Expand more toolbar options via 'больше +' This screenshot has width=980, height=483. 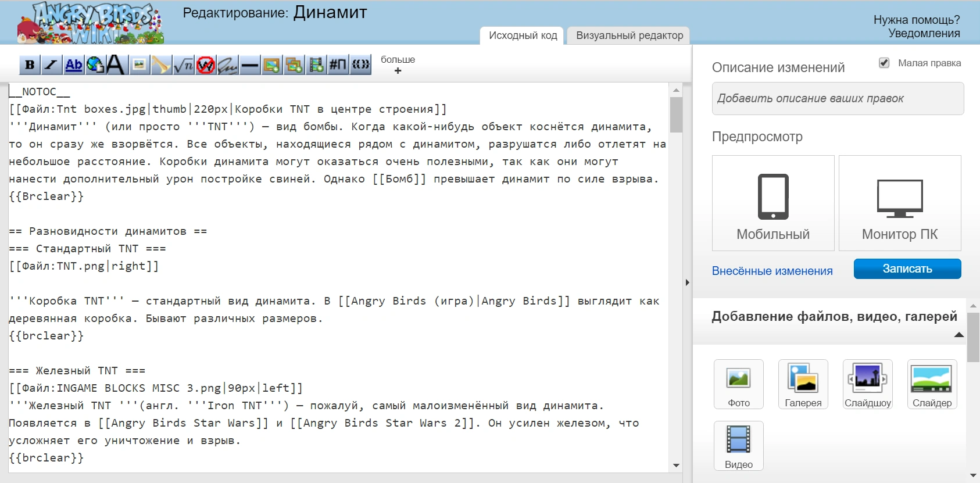pyautogui.click(x=398, y=65)
